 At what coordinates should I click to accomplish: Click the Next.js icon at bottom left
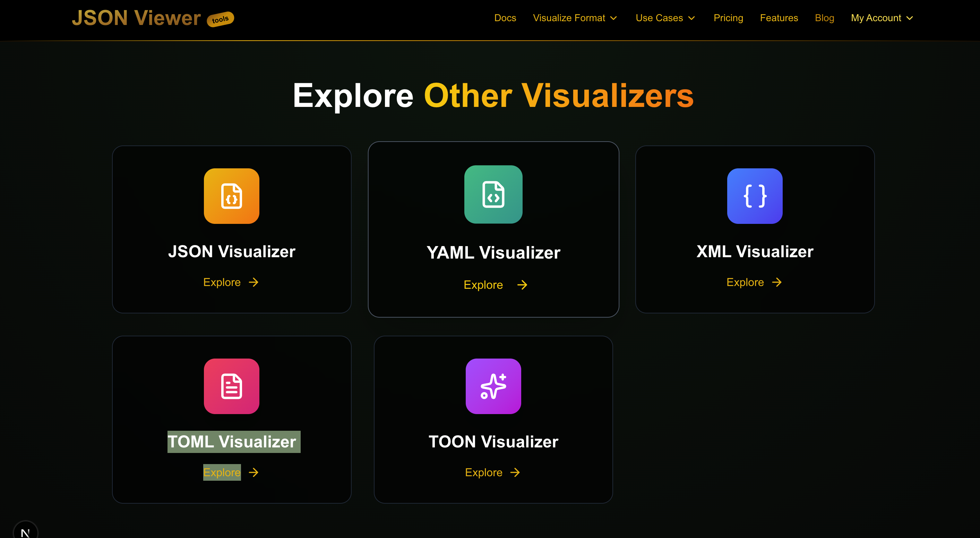(x=26, y=531)
